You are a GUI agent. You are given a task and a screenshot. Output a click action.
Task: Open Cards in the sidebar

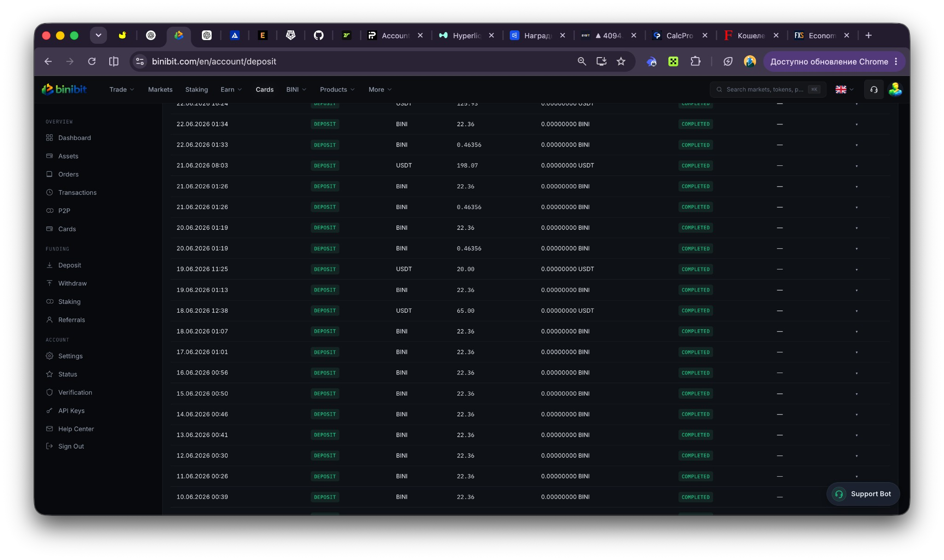[x=67, y=229]
